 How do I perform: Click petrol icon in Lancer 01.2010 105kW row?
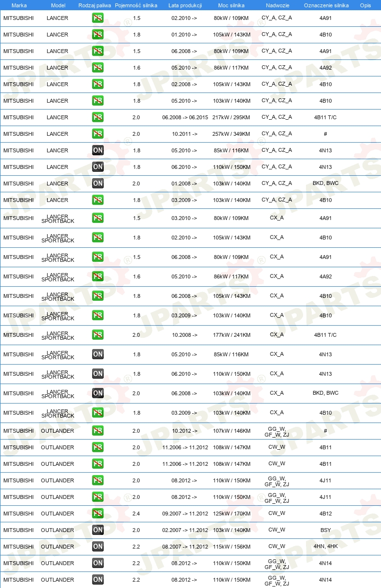tap(97, 35)
